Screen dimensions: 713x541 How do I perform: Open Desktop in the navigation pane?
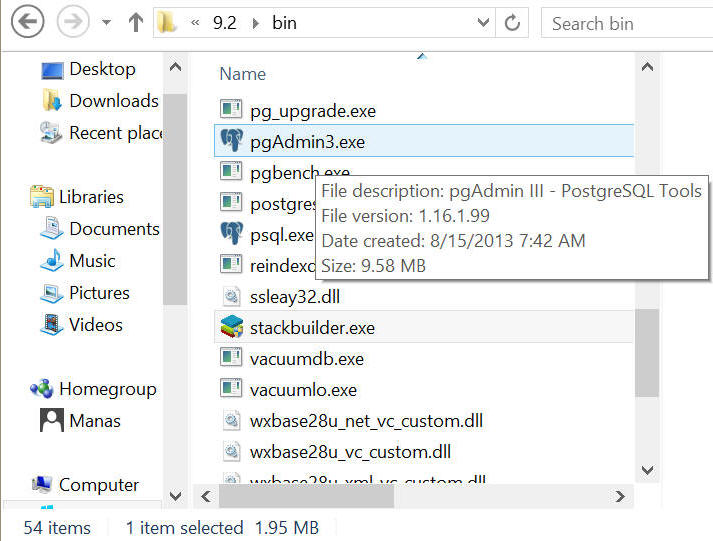[102, 69]
